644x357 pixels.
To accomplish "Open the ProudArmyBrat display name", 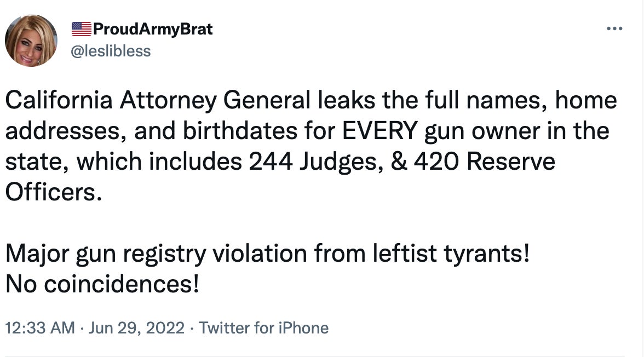I will tap(153, 29).
